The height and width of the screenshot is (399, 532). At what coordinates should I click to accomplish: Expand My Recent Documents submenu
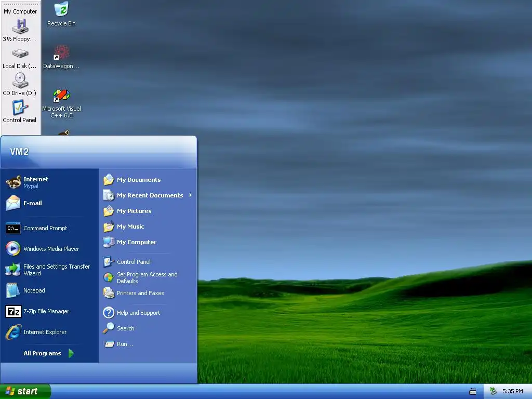click(x=148, y=195)
